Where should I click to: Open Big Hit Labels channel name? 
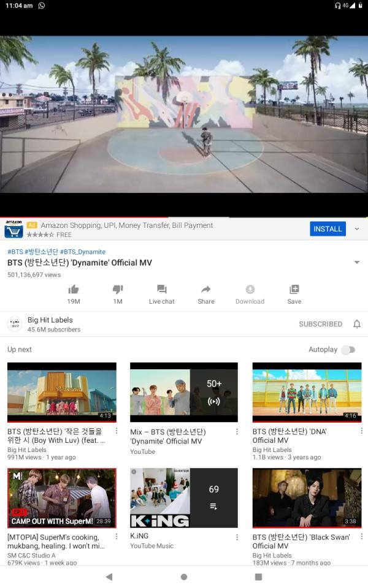(50, 320)
